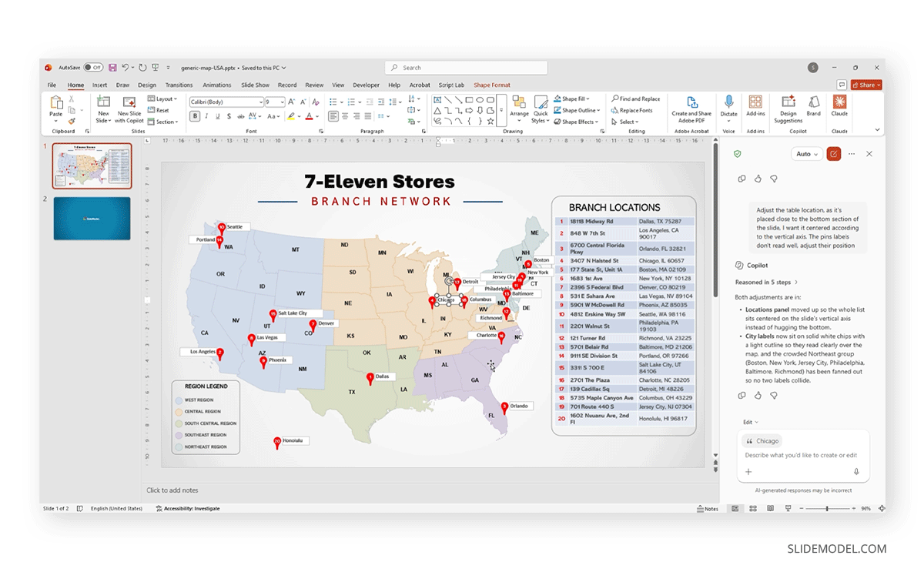The height and width of the screenshot is (572, 924).
Task: Open Calibri (Body) font dropdown
Action: [259, 102]
